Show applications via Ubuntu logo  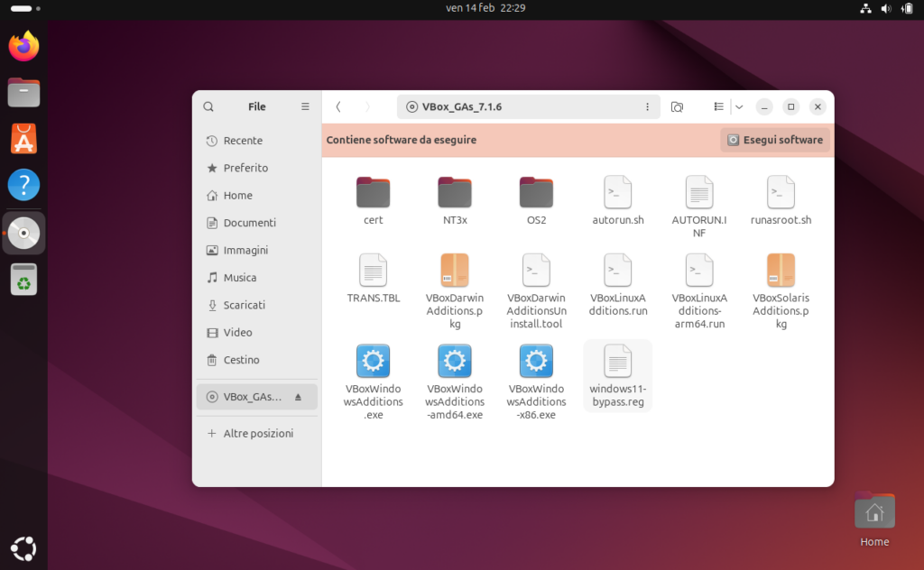pyautogui.click(x=23, y=548)
